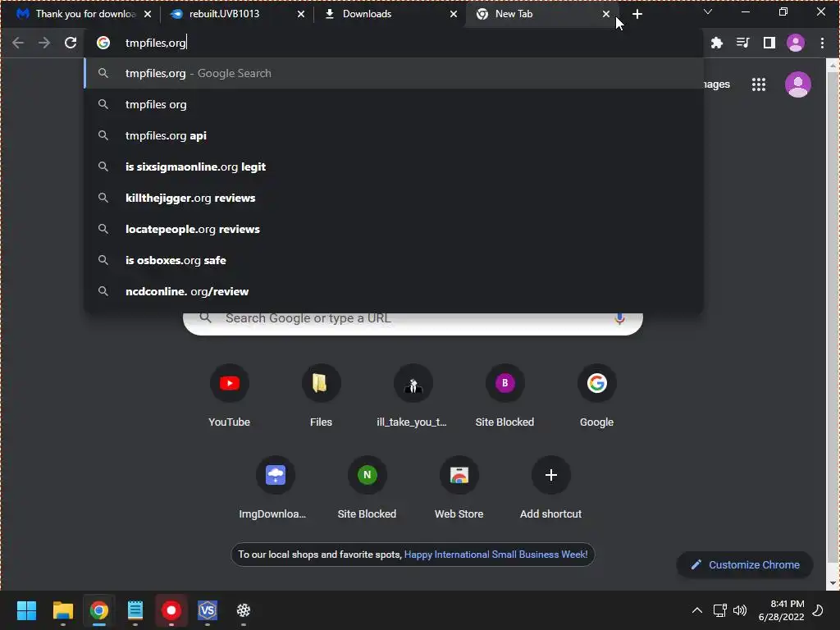840x630 pixels.
Task: Open the volume icon in system tray
Action: pyautogui.click(x=740, y=610)
